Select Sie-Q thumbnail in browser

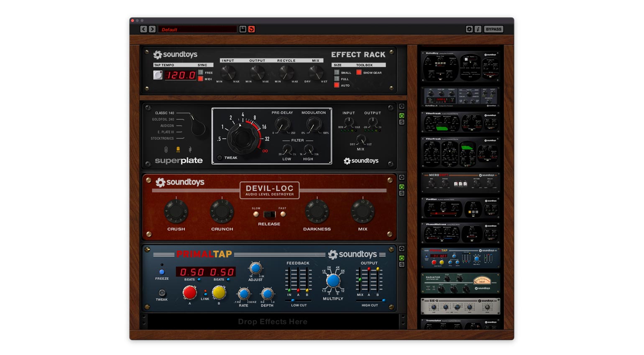click(460, 306)
